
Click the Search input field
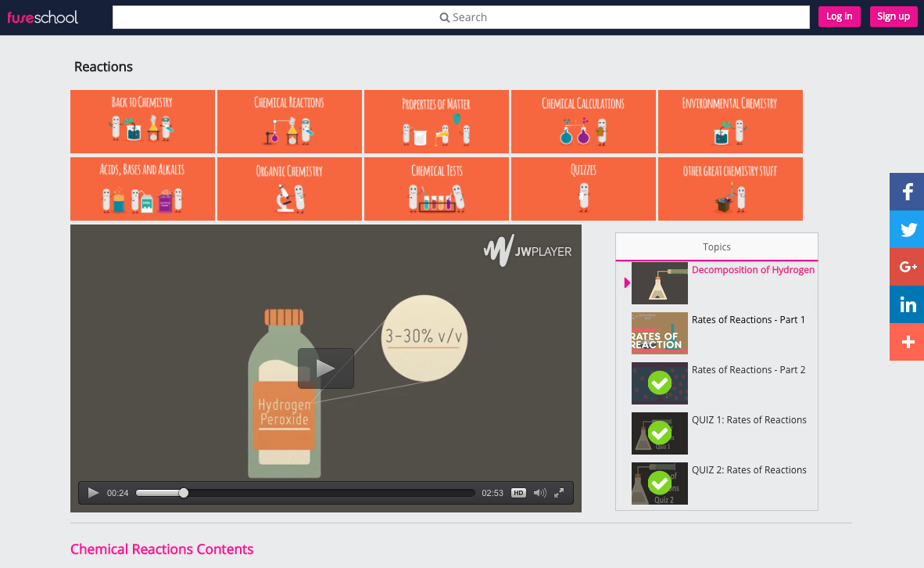[x=461, y=17]
